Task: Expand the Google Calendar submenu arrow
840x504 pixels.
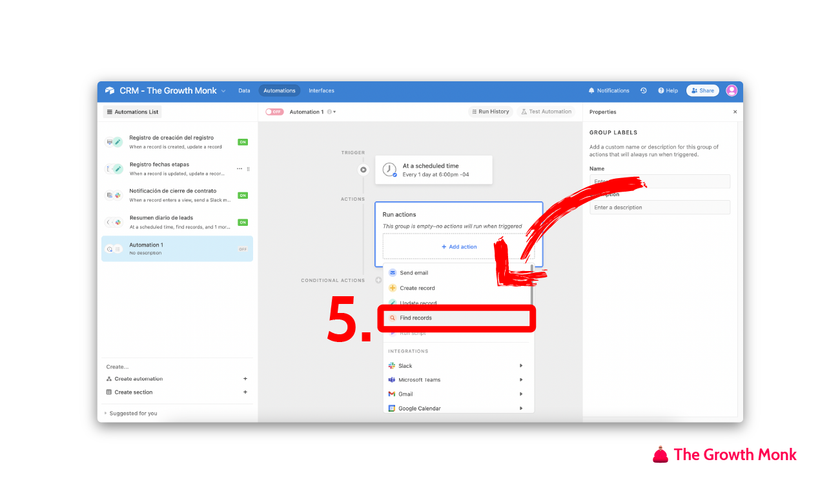Action: [x=521, y=408]
